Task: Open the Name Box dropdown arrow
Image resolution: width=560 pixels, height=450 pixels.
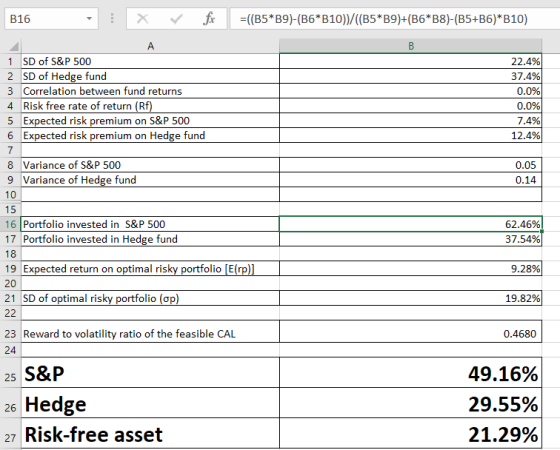Action: point(89,19)
